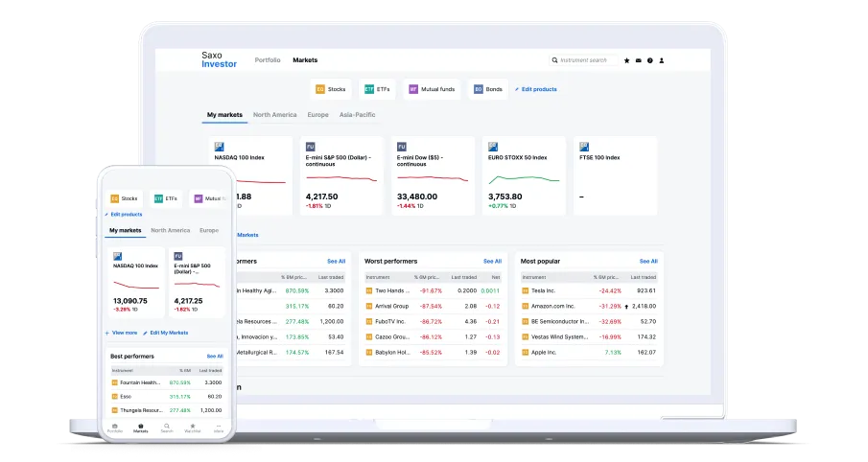Screen dimensions: 868x462
Task: Open the user profile icon in laptop header
Action: tap(662, 60)
